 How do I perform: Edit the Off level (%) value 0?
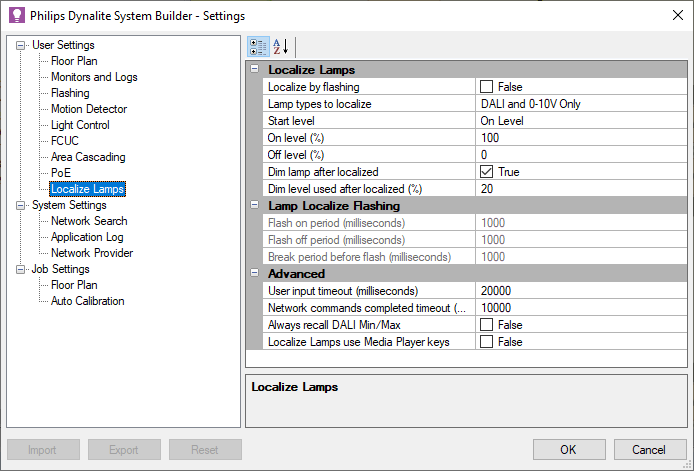[581, 155]
